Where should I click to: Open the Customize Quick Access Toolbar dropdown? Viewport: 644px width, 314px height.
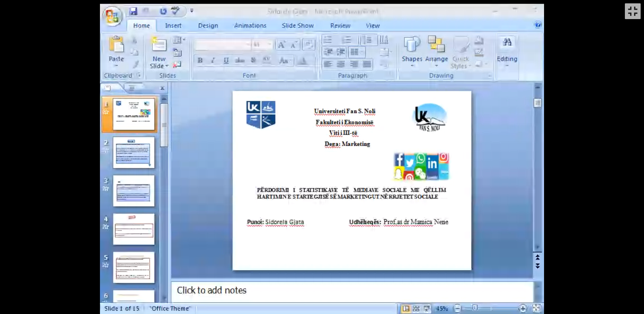click(x=192, y=11)
